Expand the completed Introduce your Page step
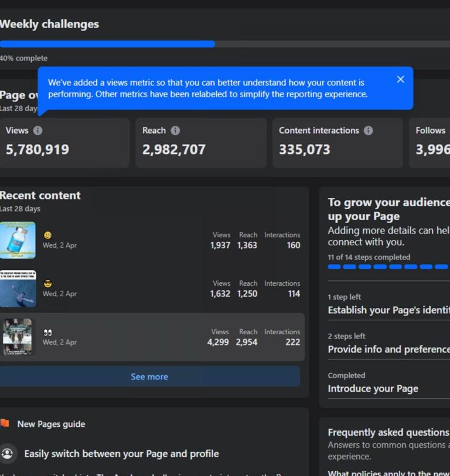450x476 pixels. (373, 389)
